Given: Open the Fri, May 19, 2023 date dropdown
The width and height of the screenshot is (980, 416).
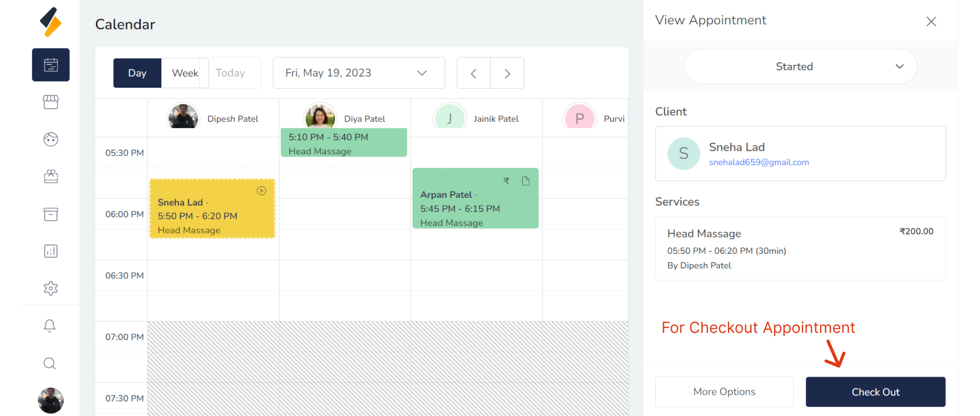Looking at the screenshot, I should pos(358,73).
